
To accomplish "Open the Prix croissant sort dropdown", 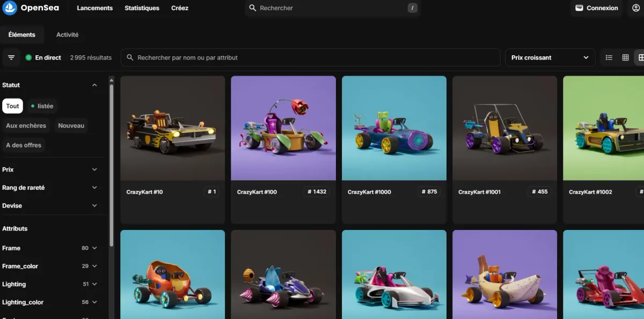I will pos(550,57).
